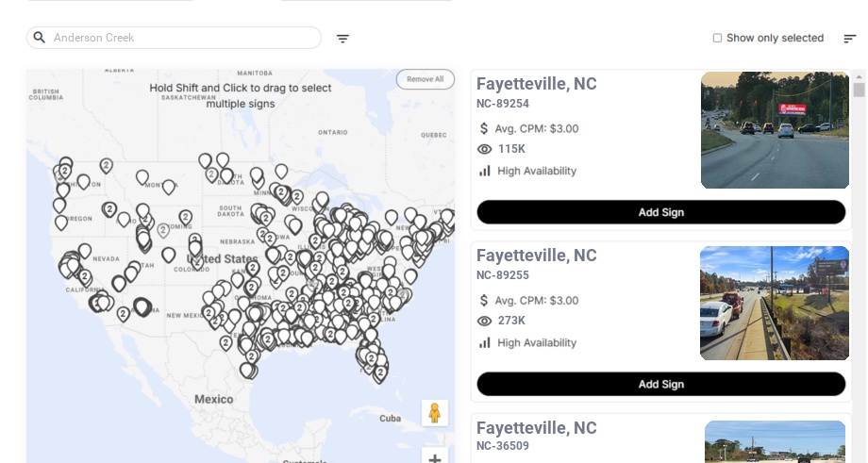This screenshot has height=463, width=868.
Task: Click the Avg. CPM dollar icon for NC-89254
Action: 484,128
